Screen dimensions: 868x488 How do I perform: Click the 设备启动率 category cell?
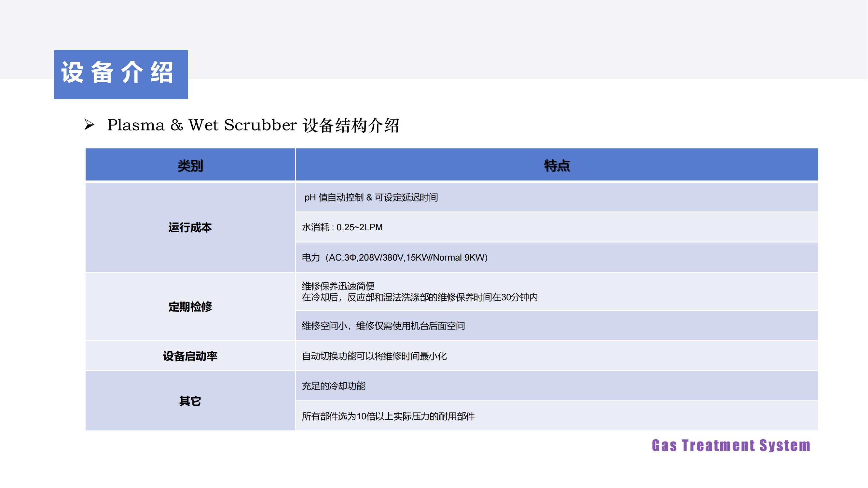190,356
